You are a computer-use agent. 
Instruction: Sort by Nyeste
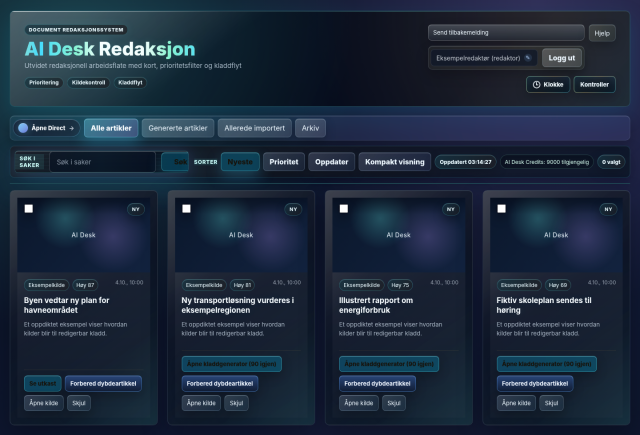[x=240, y=162]
